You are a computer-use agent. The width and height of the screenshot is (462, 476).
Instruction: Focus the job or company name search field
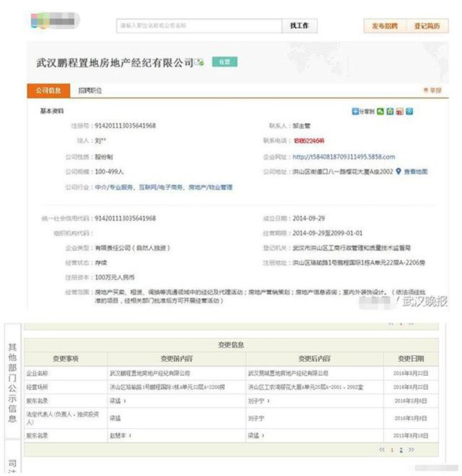(x=198, y=25)
